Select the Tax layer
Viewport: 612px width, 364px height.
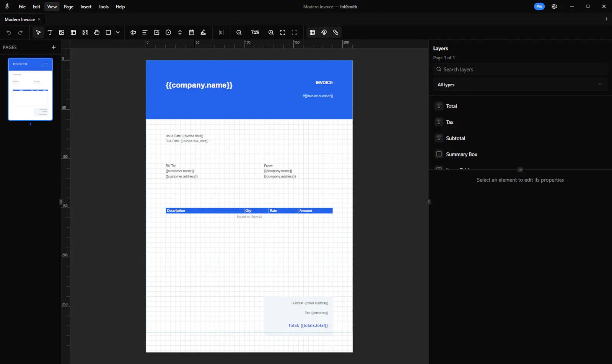520,122
